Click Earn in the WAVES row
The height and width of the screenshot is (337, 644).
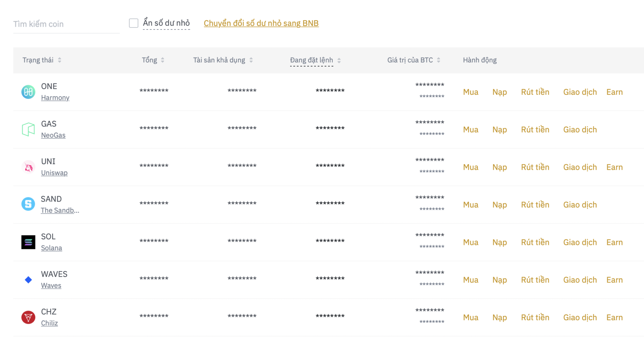614,280
